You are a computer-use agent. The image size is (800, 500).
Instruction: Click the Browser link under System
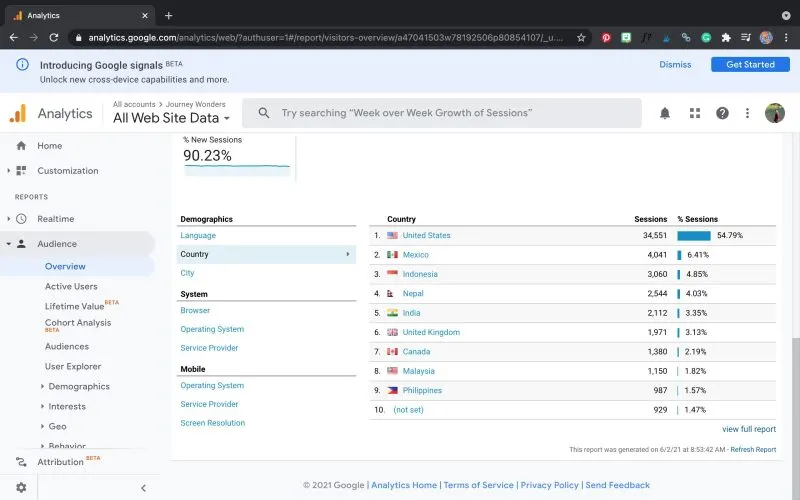click(195, 310)
